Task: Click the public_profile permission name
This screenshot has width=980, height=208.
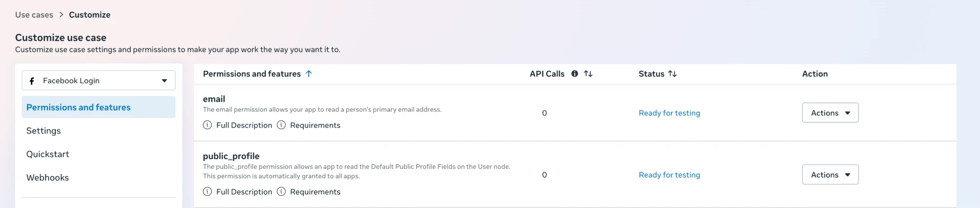Action: (231, 156)
